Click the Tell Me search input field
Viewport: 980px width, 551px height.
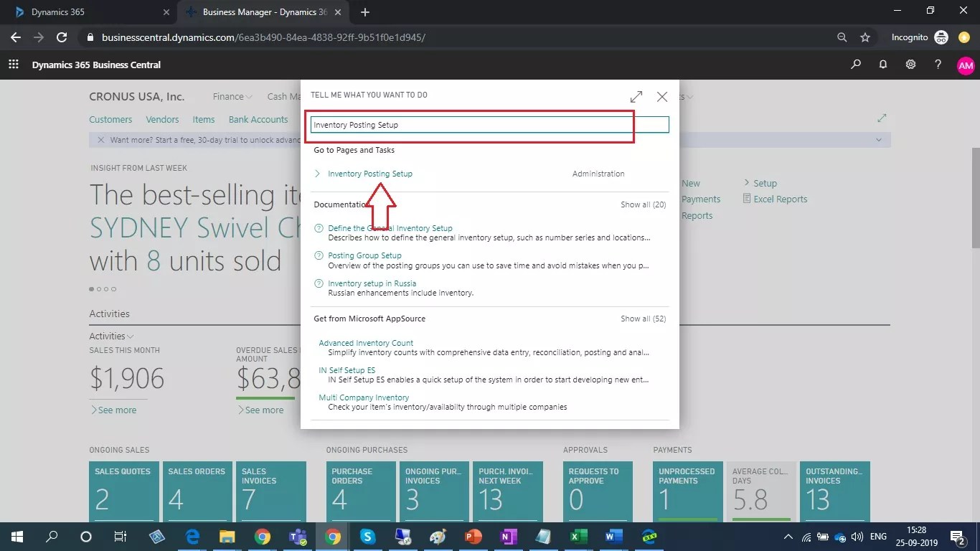470,124
